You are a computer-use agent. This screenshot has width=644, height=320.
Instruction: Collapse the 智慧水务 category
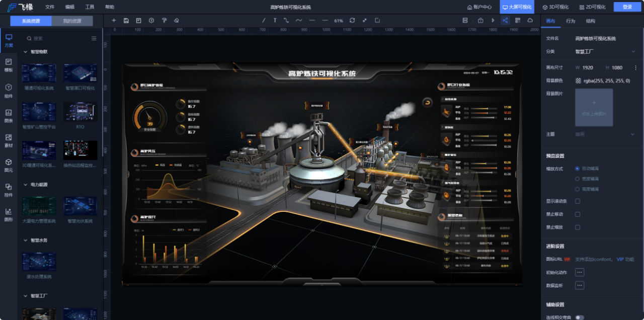[25, 240]
